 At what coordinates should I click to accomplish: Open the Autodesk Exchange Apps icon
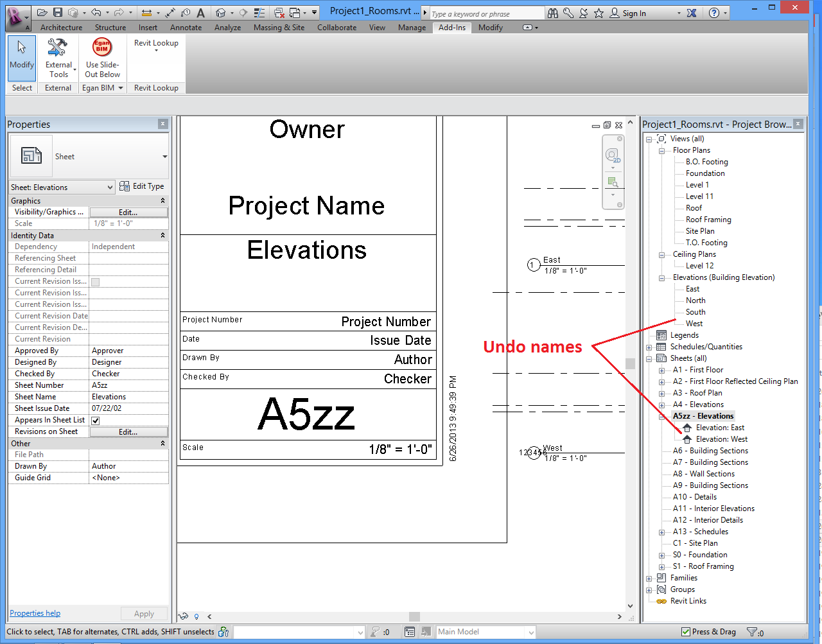coord(692,13)
